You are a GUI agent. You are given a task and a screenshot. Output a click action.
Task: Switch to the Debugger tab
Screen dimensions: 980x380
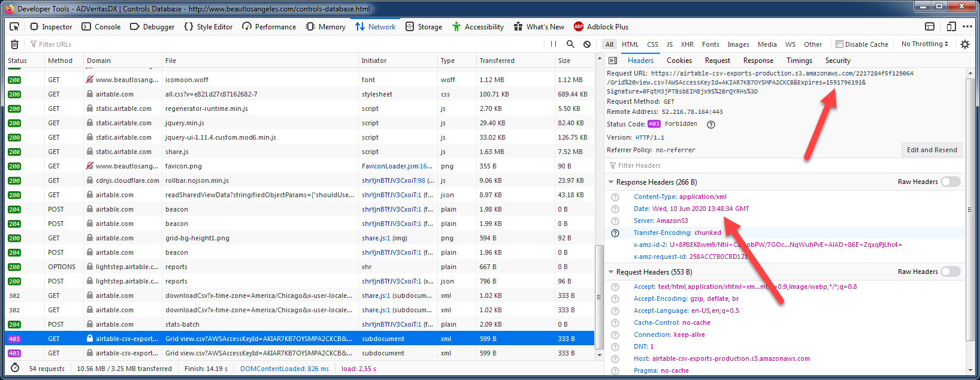click(x=152, y=26)
